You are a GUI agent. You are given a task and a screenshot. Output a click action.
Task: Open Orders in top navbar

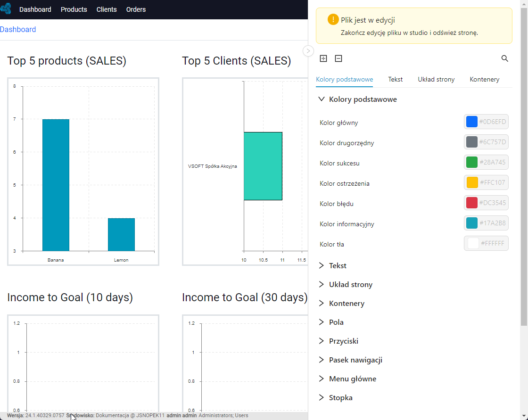point(136,9)
